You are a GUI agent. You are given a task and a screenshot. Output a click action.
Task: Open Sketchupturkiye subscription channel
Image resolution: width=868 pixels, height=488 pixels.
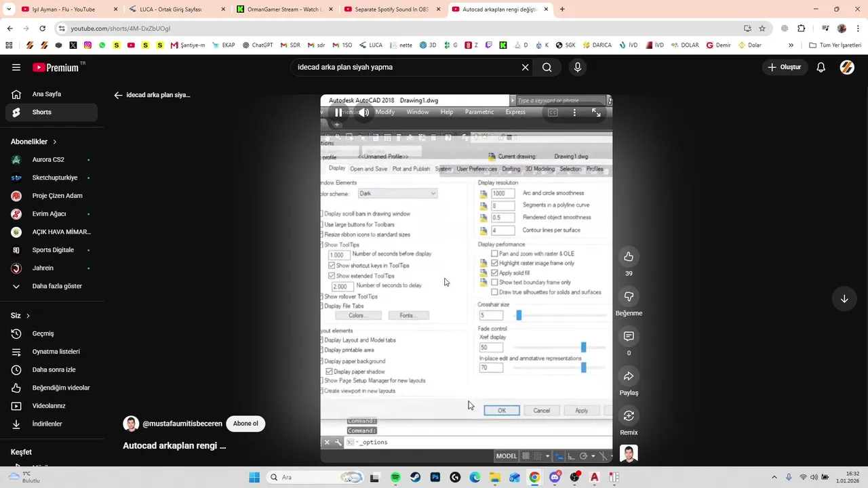(52, 178)
